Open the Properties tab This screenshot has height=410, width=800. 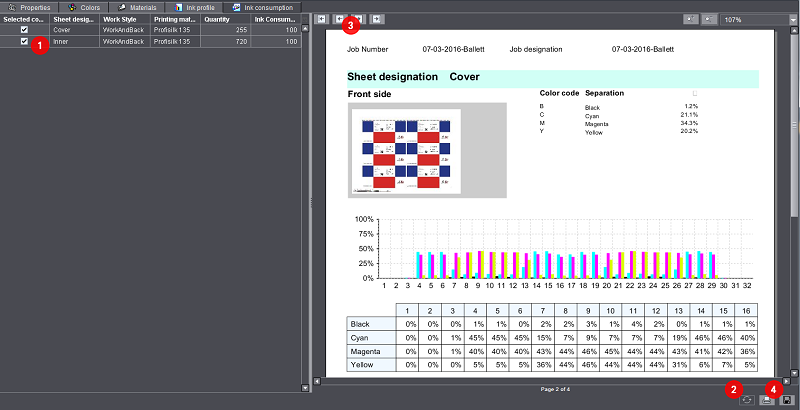(x=29, y=7)
